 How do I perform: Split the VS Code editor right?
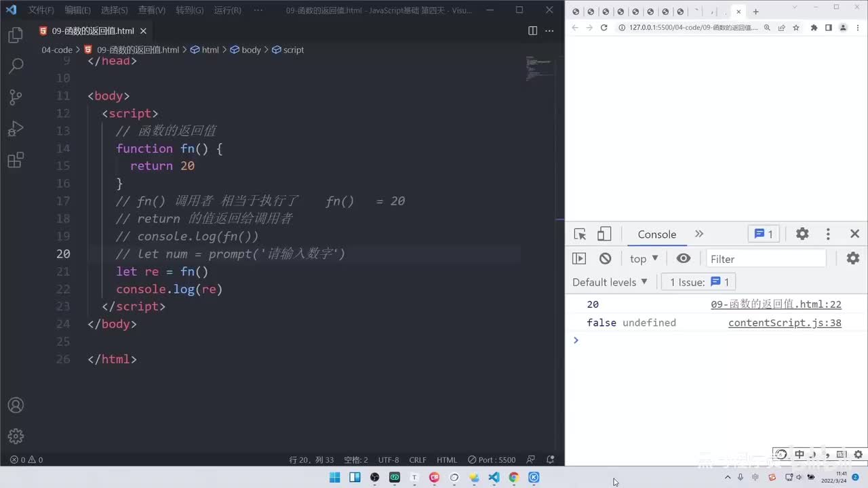(x=533, y=30)
